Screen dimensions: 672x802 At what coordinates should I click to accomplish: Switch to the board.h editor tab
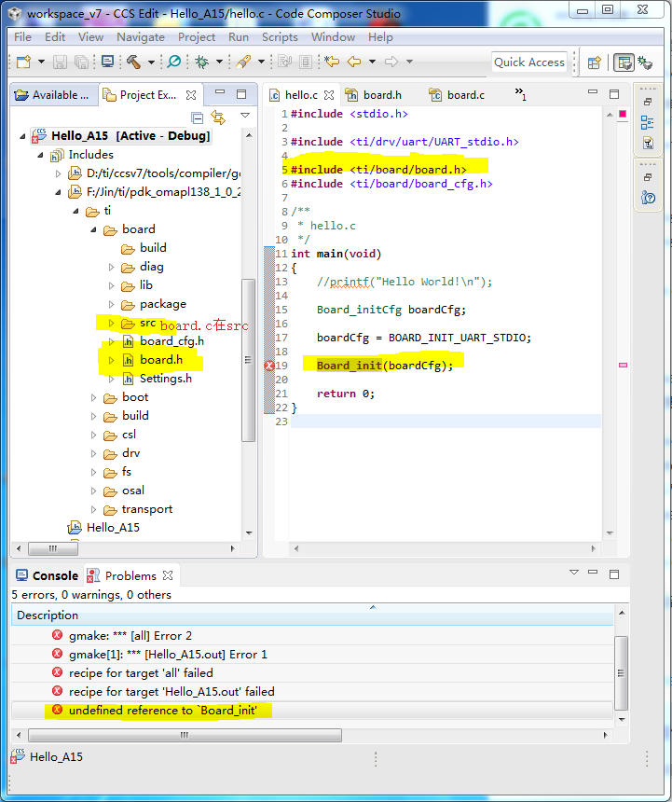point(375,95)
